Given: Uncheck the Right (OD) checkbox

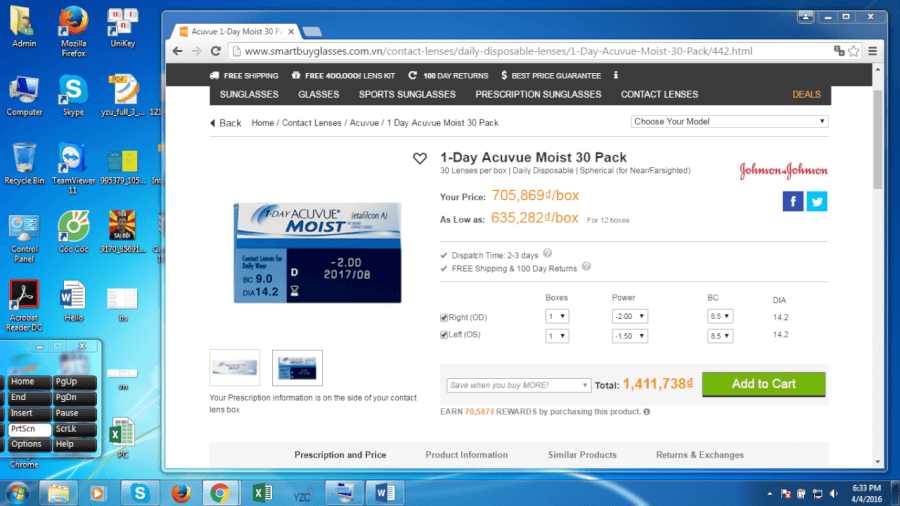Looking at the screenshot, I should point(445,317).
